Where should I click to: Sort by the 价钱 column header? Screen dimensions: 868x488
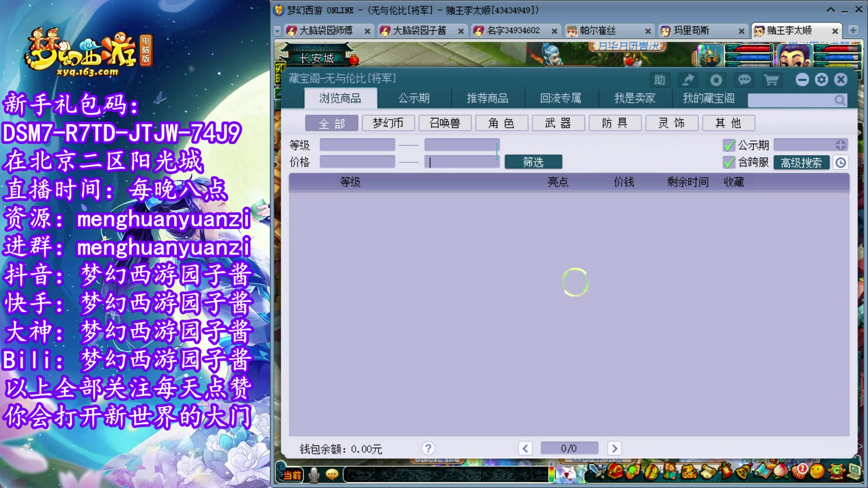tap(623, 182)
